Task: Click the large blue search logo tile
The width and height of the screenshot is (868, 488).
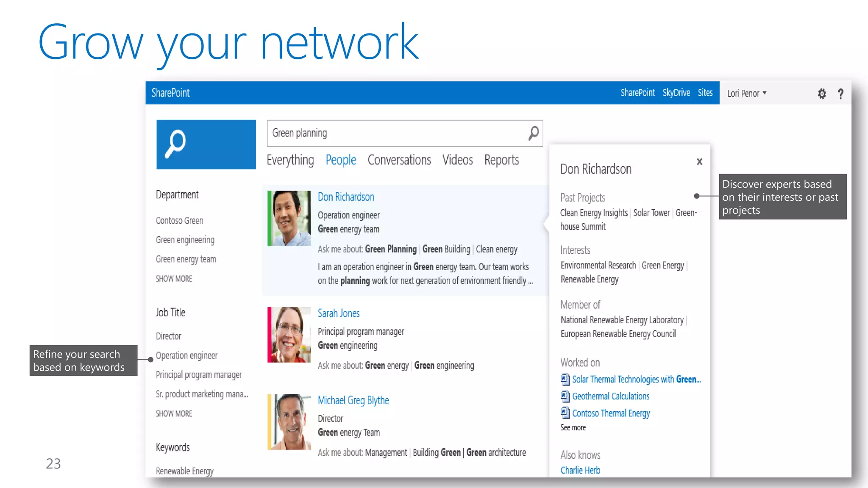Action: 206,144
